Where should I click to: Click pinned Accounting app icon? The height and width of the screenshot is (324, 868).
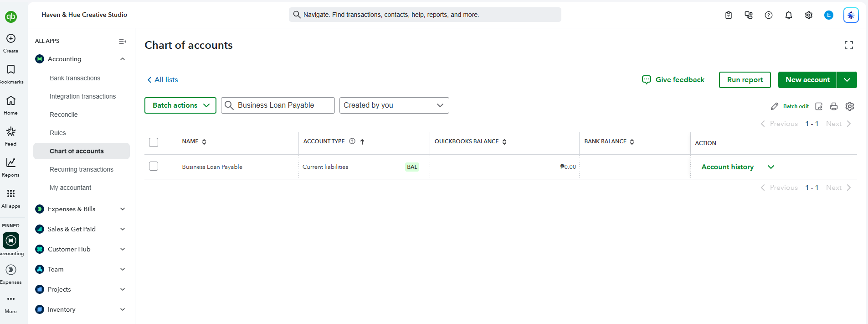coord(11,240)
